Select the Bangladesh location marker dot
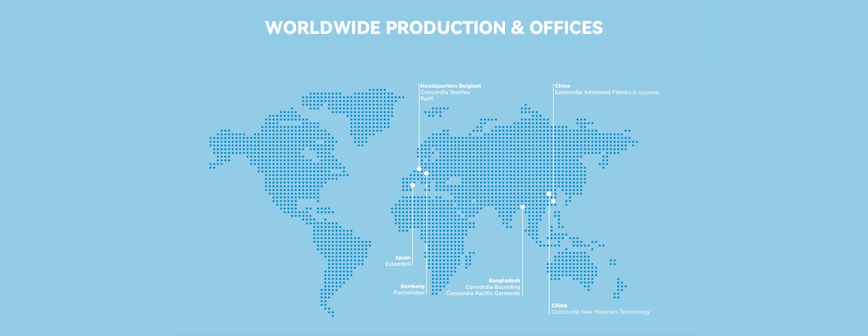Image resolution: width=868 pixels, height=336 pixels. (522, 207)
